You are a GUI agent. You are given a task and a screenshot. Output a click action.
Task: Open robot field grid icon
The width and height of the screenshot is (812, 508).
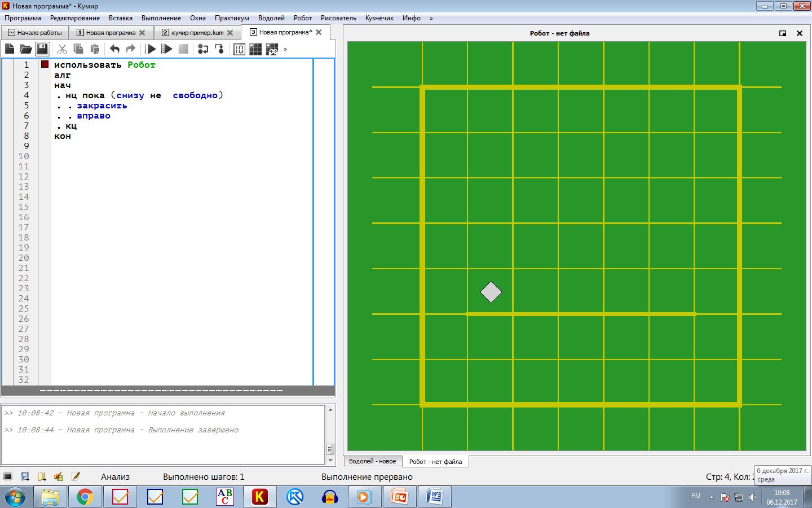(x=255, y=49)
